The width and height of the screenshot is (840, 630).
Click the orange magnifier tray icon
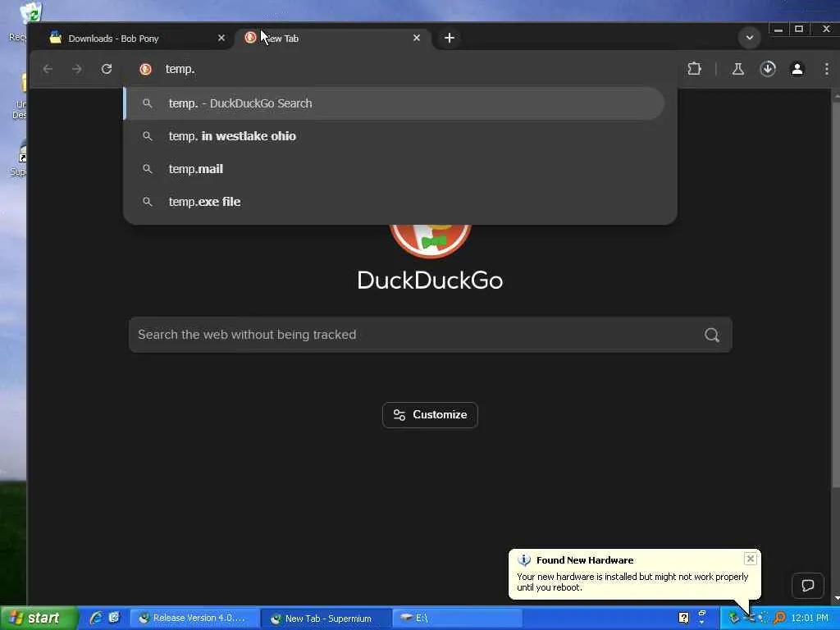pyautogui.click(x=780, y=618)
